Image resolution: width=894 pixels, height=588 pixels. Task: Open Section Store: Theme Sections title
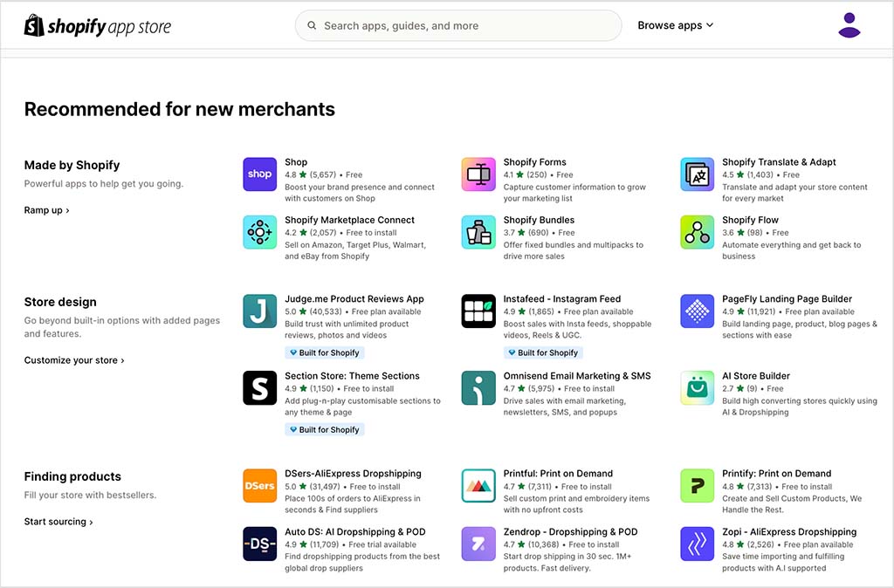352,376
